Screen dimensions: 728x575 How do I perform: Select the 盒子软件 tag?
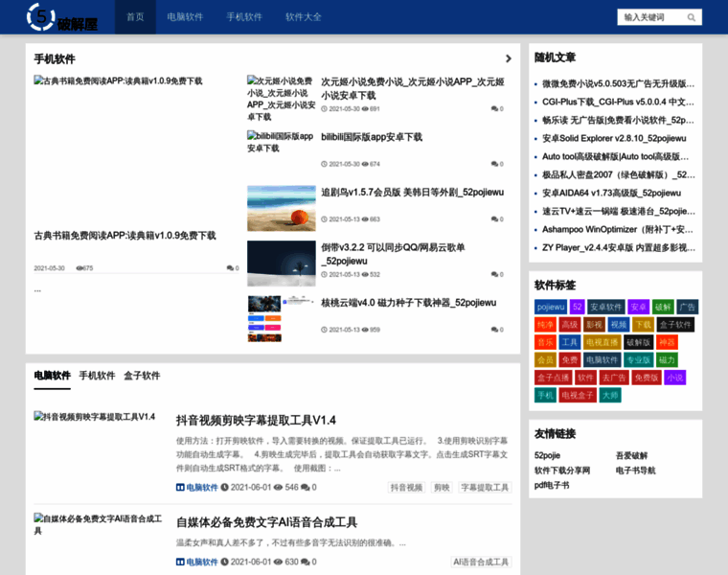click(x=675, y=324)
